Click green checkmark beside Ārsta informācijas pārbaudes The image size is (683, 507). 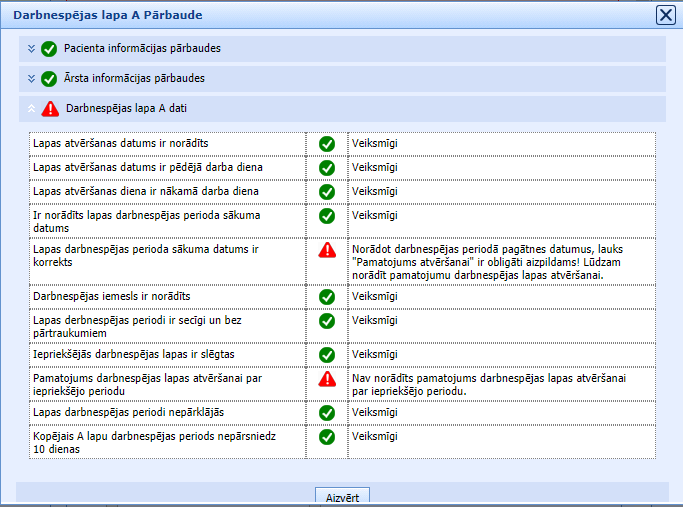coord(49,79)
